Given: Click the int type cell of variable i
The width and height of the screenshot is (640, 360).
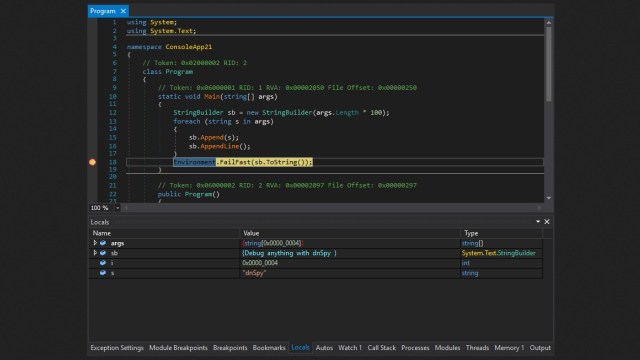Looking at the screenshot, I should click(466, 263).
